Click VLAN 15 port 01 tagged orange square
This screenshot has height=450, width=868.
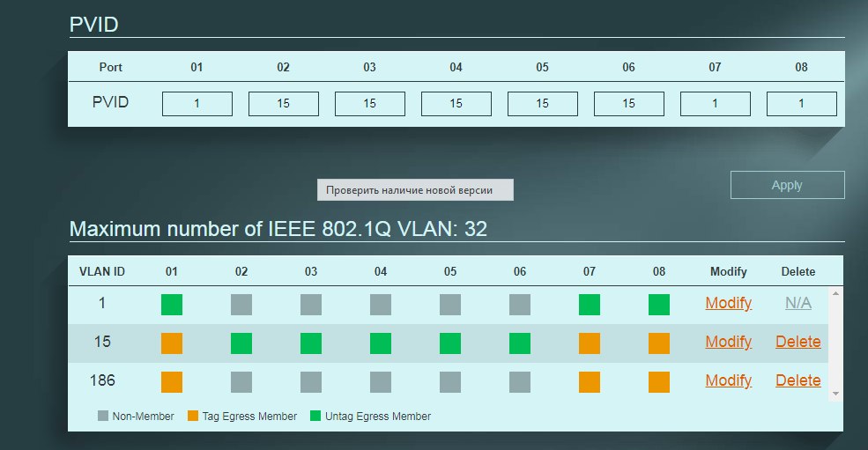tap(172, 343)
